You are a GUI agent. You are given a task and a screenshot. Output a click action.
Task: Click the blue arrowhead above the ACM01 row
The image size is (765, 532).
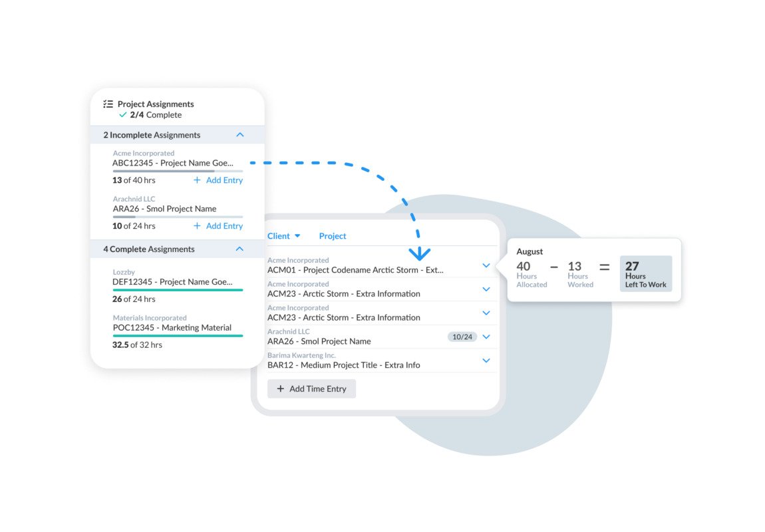(420, 253)
